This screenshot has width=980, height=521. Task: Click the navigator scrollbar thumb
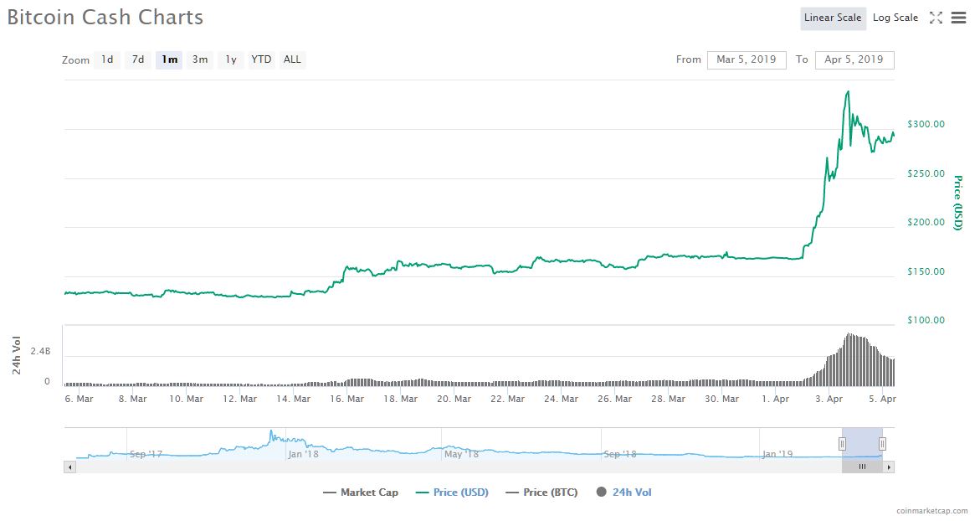click(x=862, y=467)
